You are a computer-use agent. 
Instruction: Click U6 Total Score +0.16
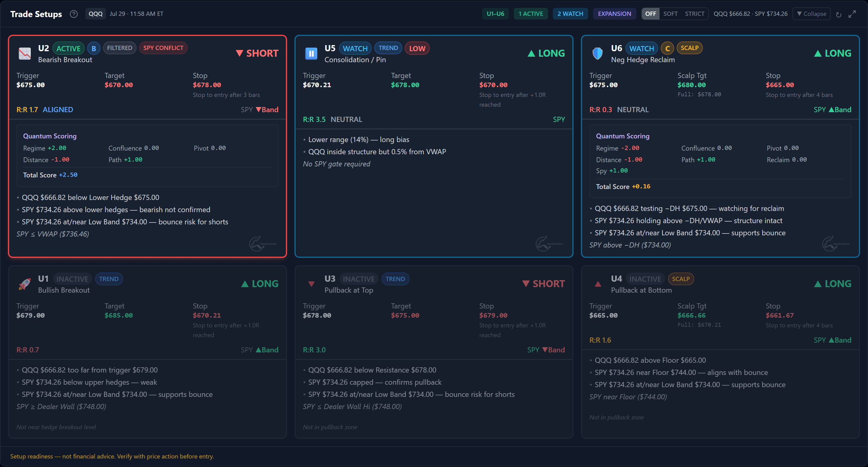pos(623,186)
